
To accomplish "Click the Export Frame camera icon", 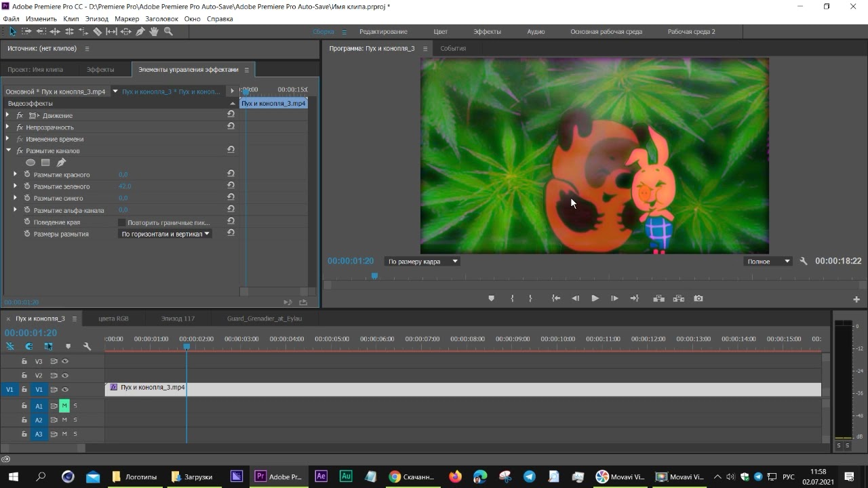I will click(698, 298).
